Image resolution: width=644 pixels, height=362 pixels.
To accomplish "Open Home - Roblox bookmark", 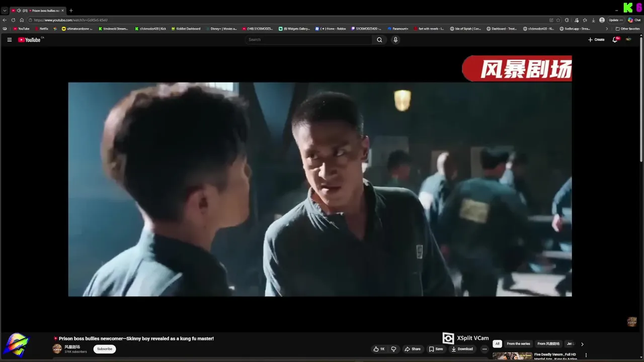I will click(331, 29).
